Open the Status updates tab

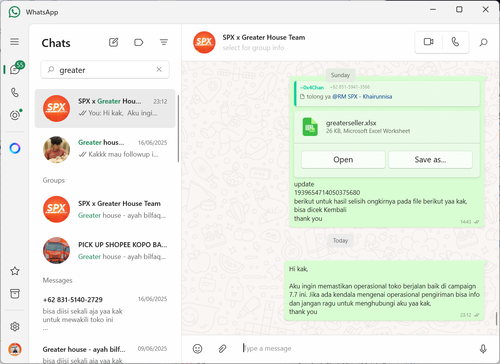pyautogui.click(x=15, y=115)
